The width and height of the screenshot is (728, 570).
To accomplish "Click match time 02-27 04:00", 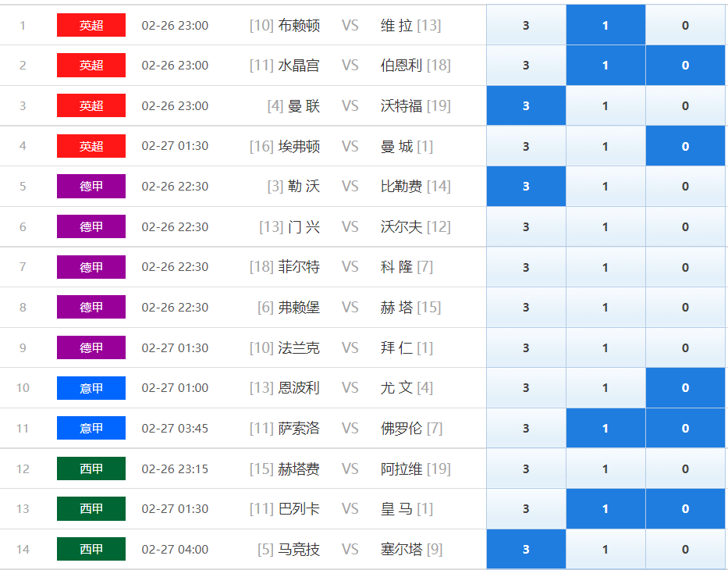I will [175, 549].
